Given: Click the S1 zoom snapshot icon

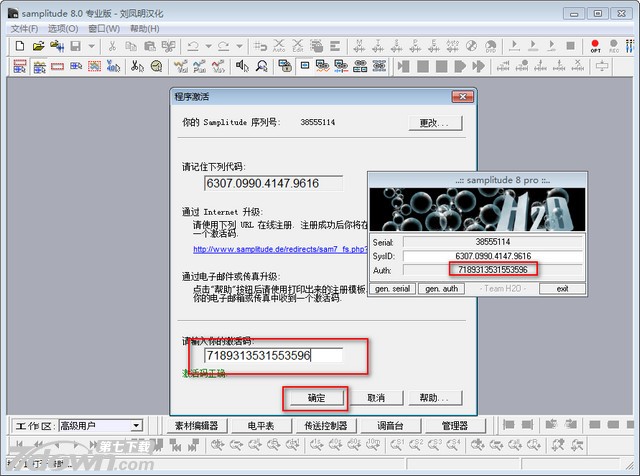Looking at the screenshot, I should (x=397, y=444).
